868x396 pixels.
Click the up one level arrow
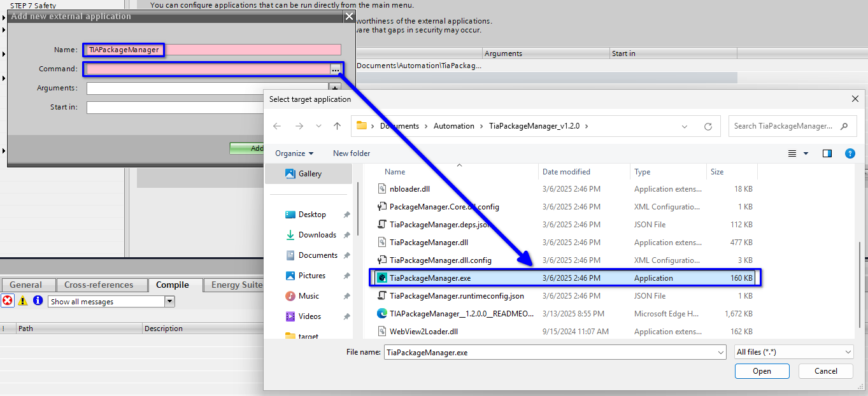point(337,125)
